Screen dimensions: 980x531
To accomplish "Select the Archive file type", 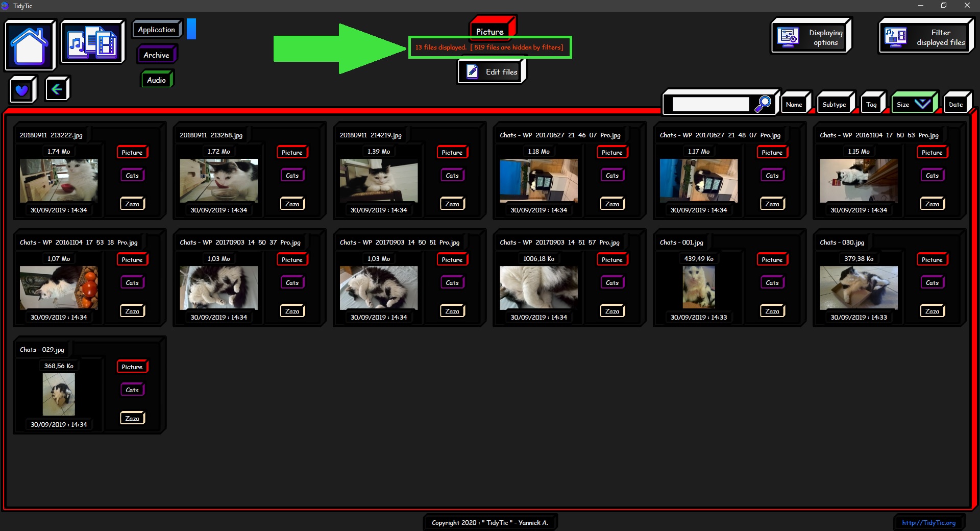I will point(156,55).
